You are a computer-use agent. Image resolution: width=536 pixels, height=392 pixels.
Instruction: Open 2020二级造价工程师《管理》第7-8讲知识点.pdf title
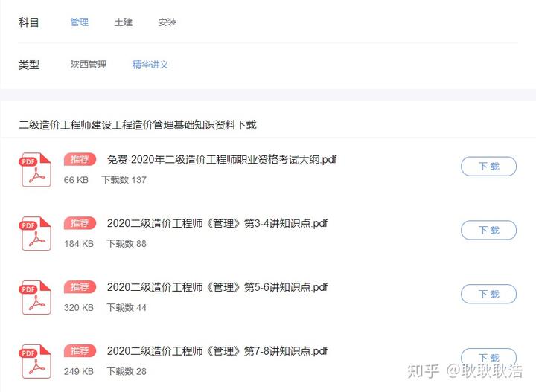[x=217, y=351]
